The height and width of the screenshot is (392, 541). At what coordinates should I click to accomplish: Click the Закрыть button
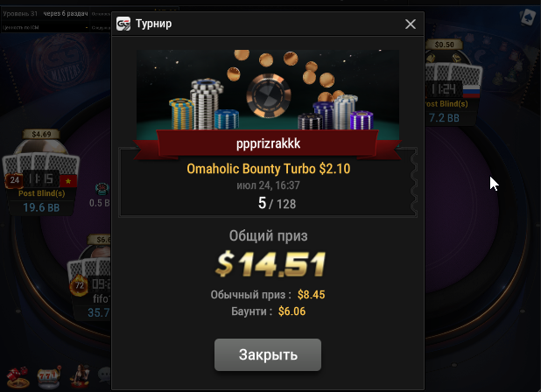coord(268,354)
